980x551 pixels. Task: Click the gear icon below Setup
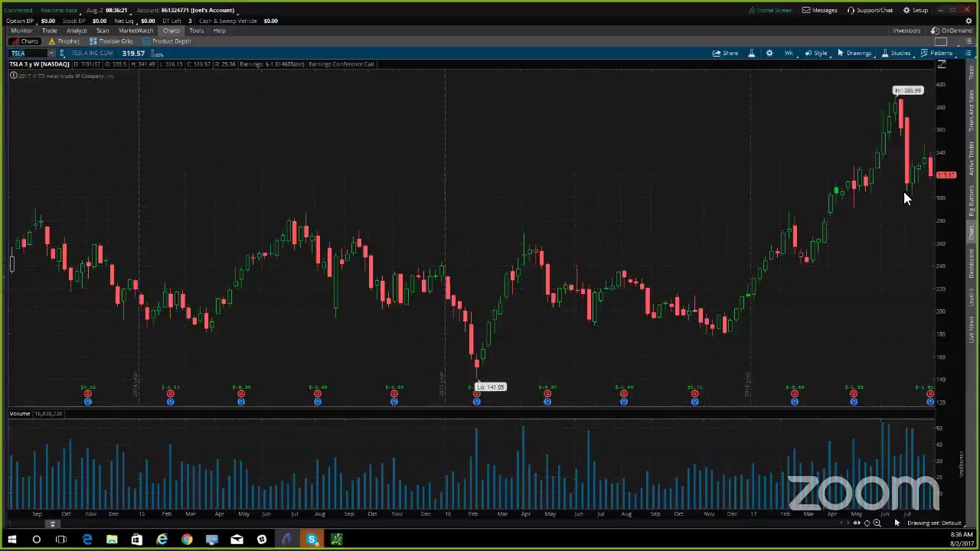[969, 21]
